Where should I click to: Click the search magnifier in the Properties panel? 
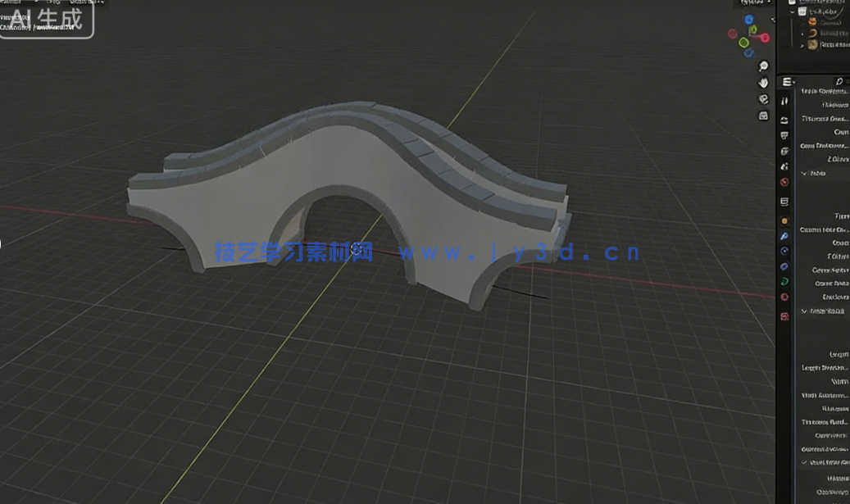[839, 81]
